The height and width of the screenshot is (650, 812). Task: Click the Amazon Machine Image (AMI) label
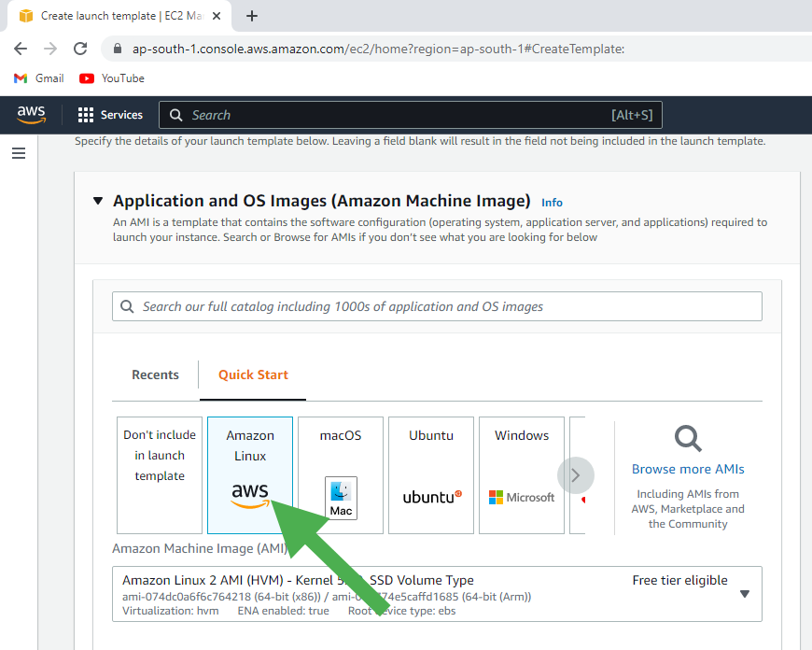click(200, 548)
